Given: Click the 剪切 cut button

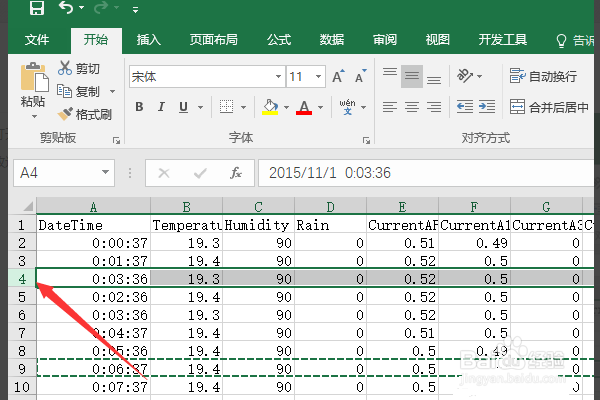Looking at the screenshot, I should (x=78, y=68).
